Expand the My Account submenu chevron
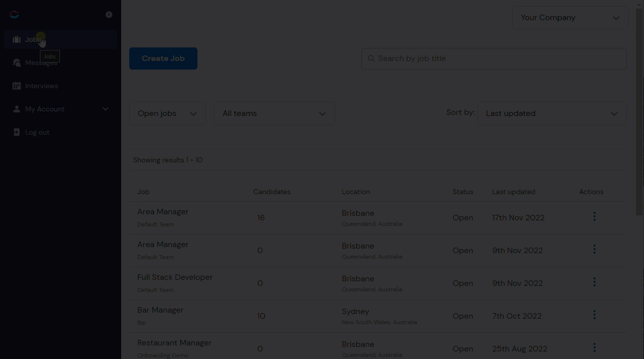Viewport: 644px width, 359px height. [x=105, y=109]
